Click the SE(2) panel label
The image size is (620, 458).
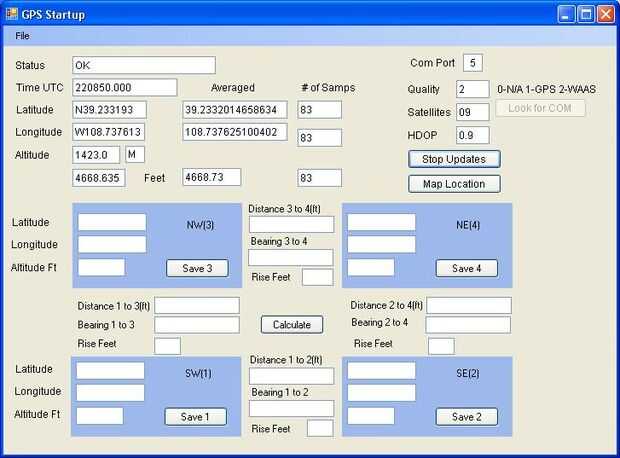(468, 373)
